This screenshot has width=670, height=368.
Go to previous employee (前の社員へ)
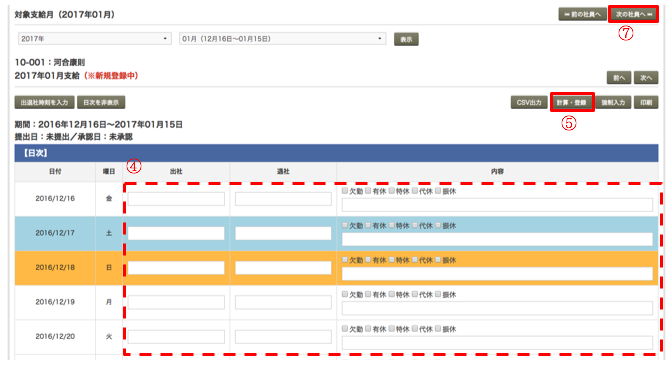pyautogui.click(x=582, y=14)
